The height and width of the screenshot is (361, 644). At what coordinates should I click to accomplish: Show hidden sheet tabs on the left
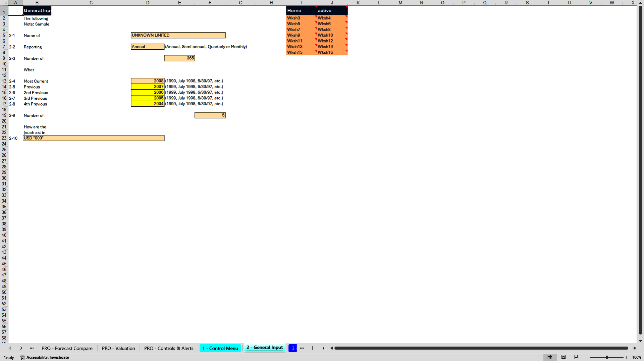32,348
